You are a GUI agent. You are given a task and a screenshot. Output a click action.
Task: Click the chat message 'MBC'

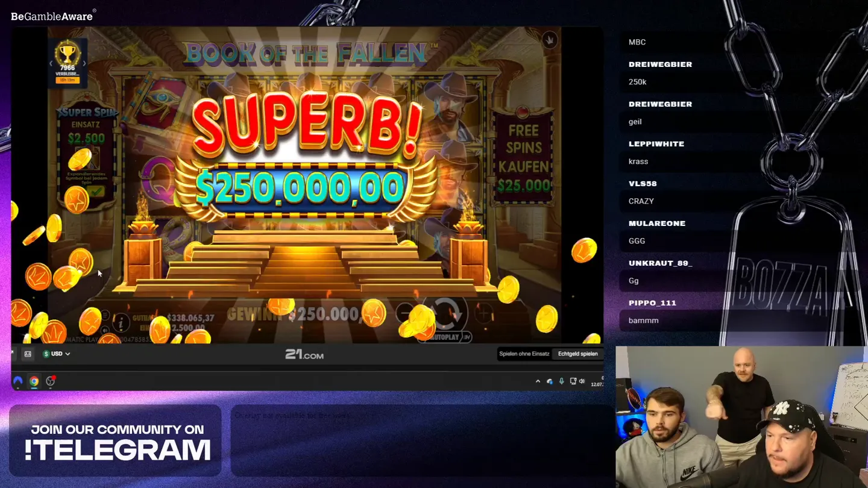pyautogui.click(x=637, y=42)
